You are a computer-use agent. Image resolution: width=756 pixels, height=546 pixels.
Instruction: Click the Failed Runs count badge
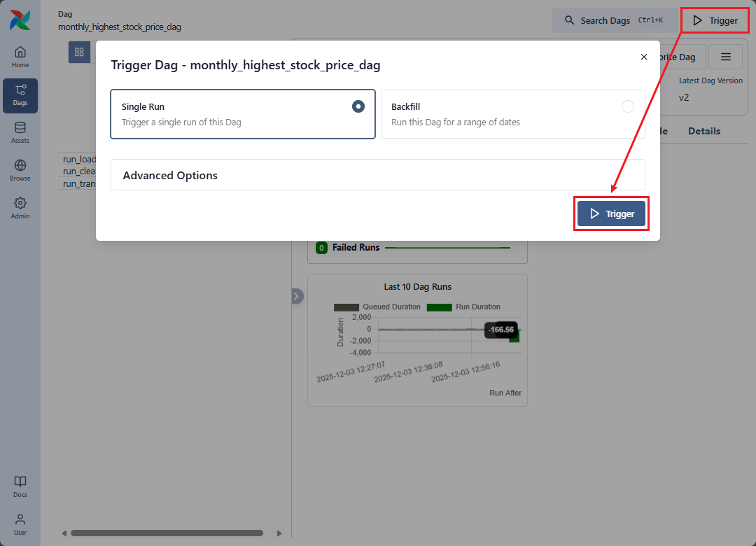[321, 247]
